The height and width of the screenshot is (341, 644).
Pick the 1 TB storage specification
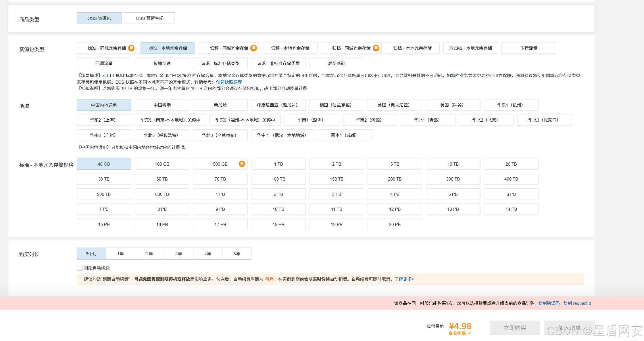278,164
